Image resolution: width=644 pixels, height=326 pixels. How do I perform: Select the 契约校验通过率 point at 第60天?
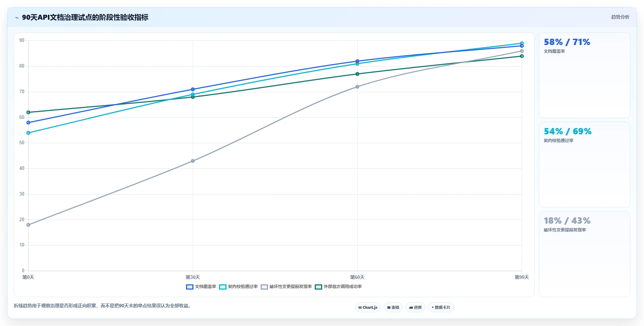pos(357,64)
